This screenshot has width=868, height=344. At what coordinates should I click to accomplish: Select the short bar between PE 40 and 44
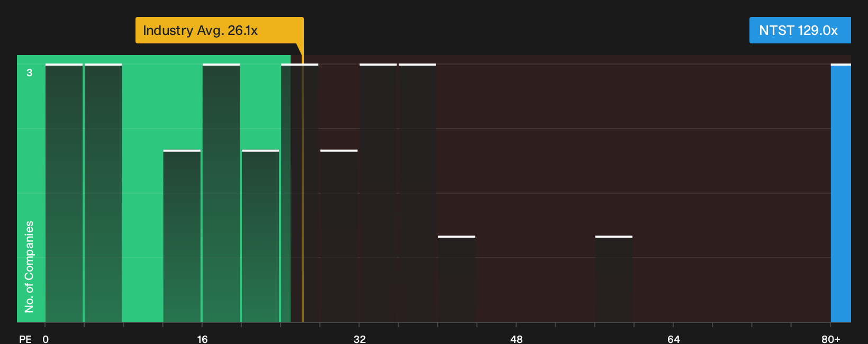pos(457,279)
